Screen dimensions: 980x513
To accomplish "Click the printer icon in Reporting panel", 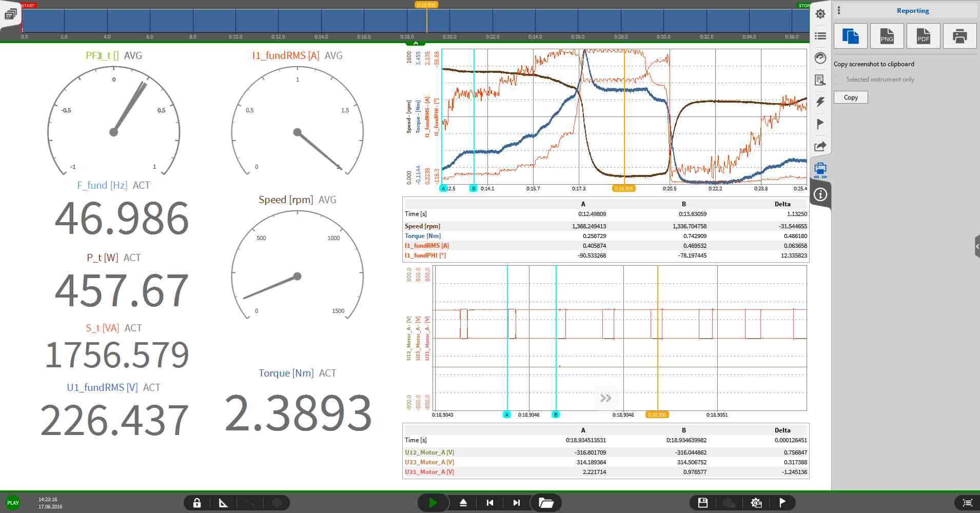I will pos(959,36).
